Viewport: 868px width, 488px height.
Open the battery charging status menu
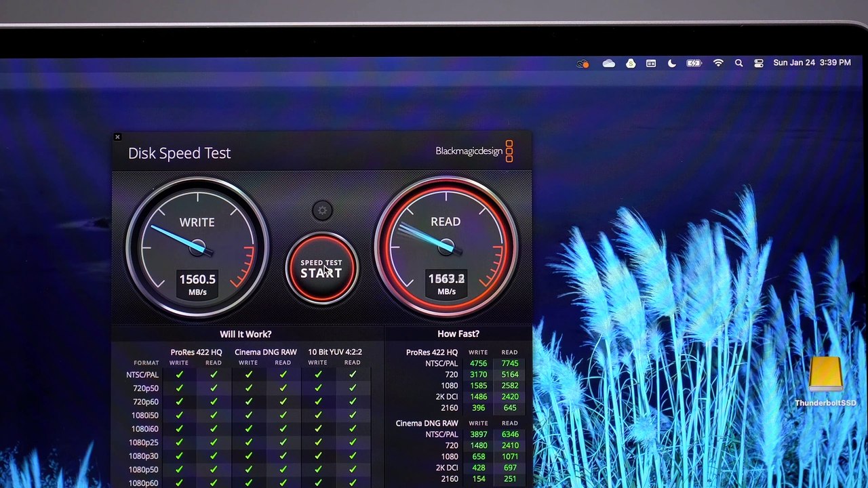click(x=694, y=63)
